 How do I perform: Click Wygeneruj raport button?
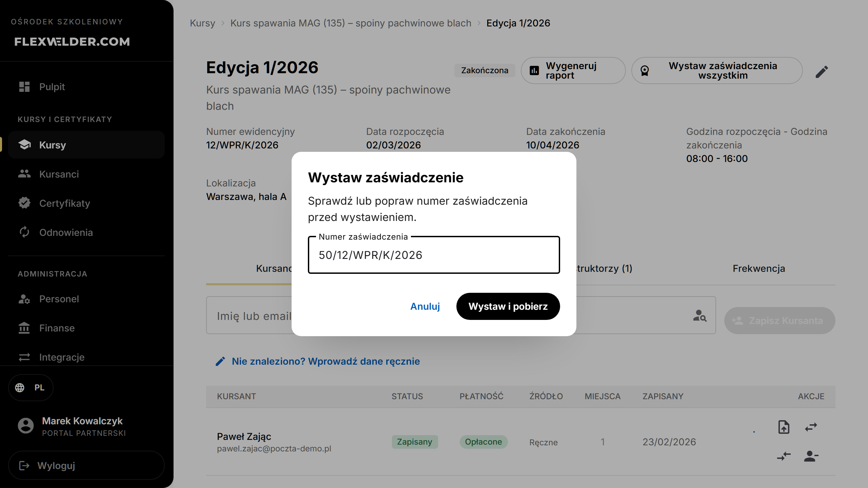click(x=573, y=70)
